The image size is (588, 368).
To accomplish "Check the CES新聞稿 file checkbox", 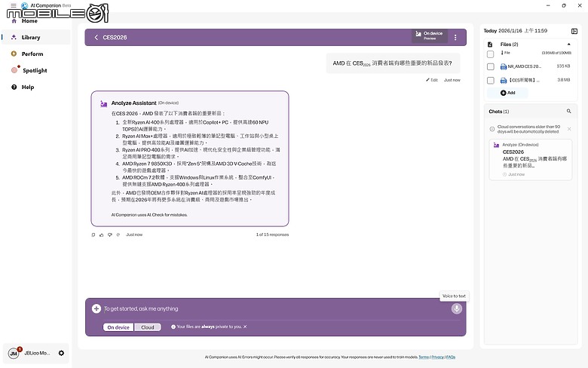I will pyautogui.click(x=490, y=80).
